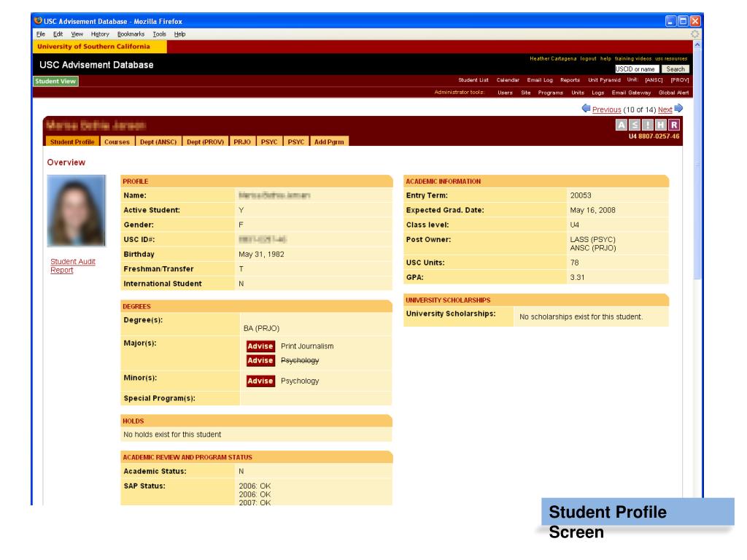This screenshot has width=747, height=560.
Task: Click the page vertical scrollbar thumb
Action: tap(697, 164)
